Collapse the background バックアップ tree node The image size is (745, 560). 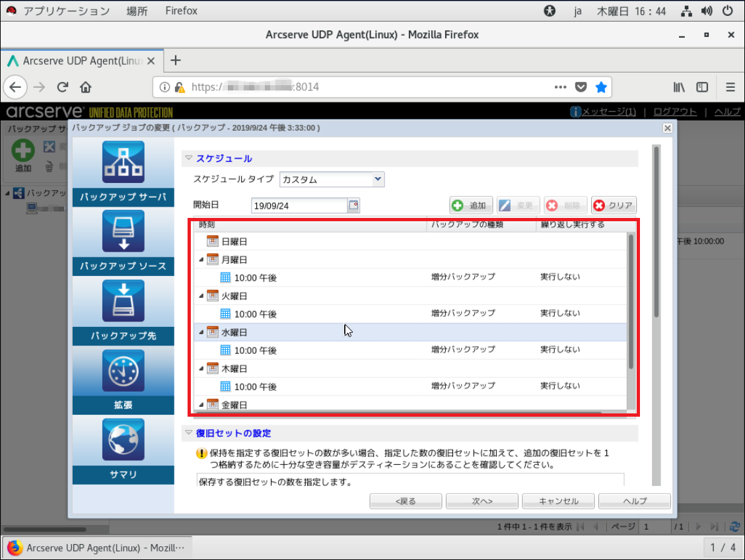pyautogui.click(x=7, y=193)
